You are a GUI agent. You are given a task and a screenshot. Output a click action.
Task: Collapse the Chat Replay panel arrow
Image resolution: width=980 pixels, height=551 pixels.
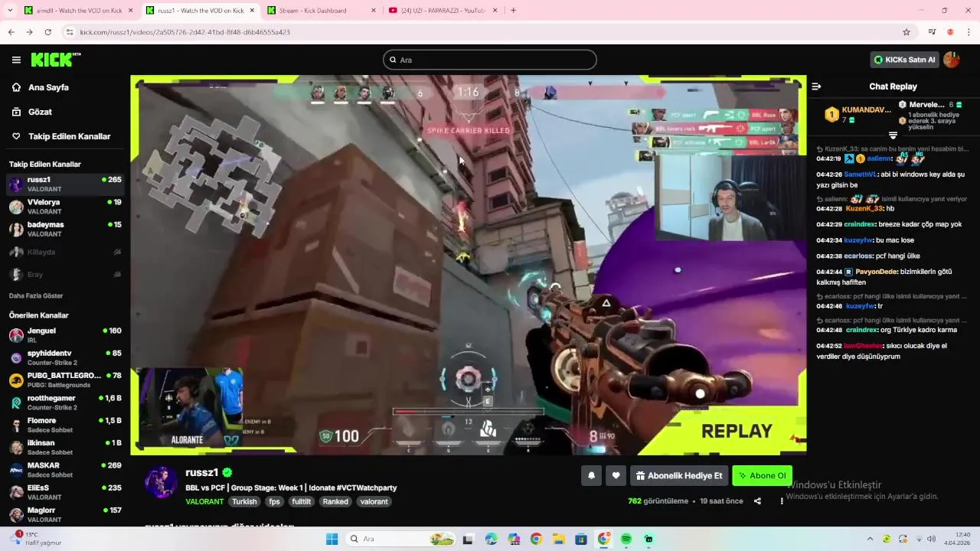pos(816,86)
